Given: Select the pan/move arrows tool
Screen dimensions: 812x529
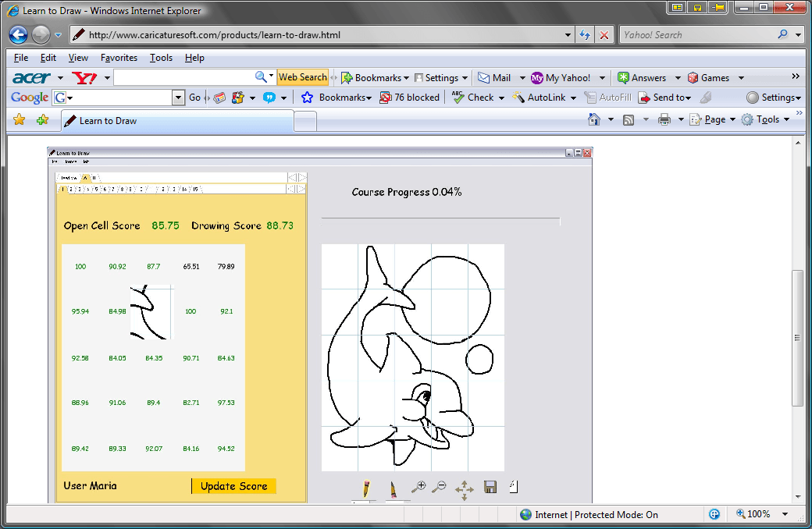Looking at the screenshot, I should [464, 490].
